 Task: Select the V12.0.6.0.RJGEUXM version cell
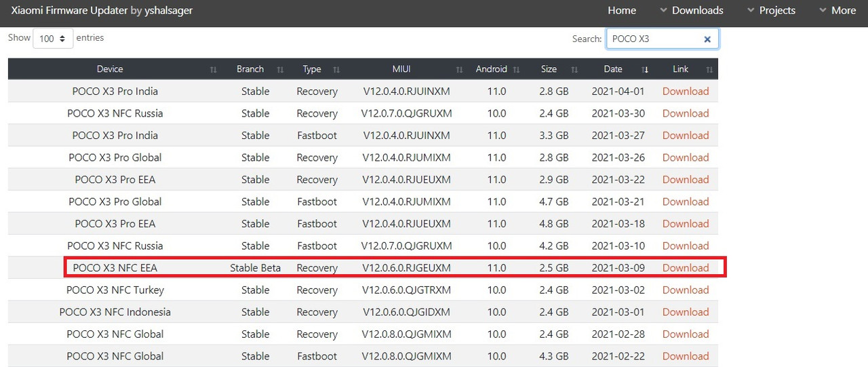point(407,267)
